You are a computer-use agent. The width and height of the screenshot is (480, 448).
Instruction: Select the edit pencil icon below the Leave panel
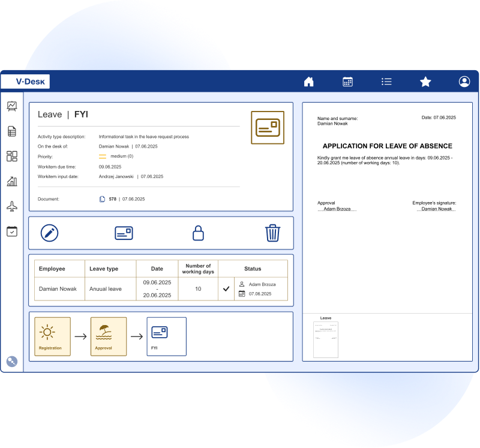[49, 233]
